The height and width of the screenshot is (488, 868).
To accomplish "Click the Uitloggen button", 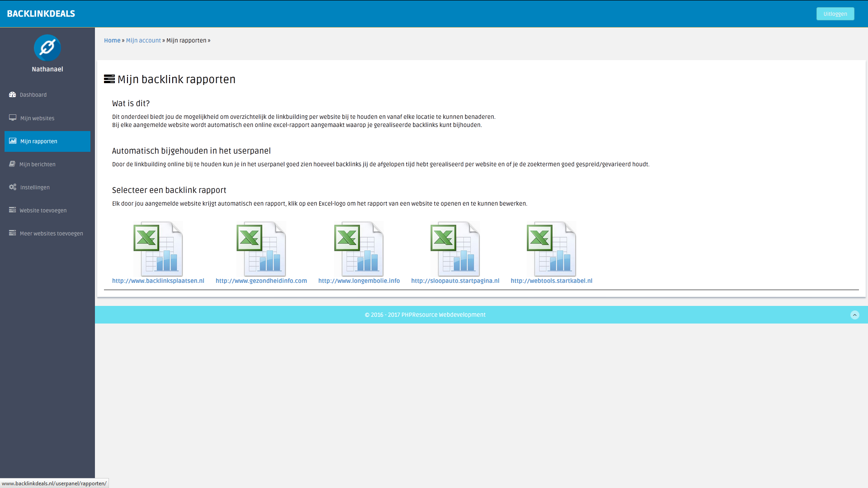I will pos(835,14).
